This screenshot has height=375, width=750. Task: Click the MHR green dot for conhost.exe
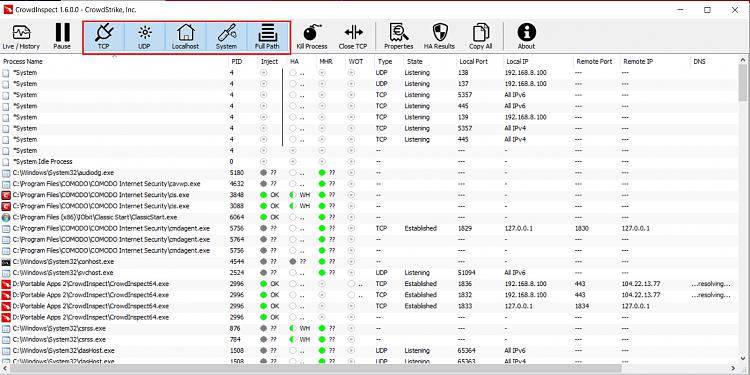tap(322, 262)
